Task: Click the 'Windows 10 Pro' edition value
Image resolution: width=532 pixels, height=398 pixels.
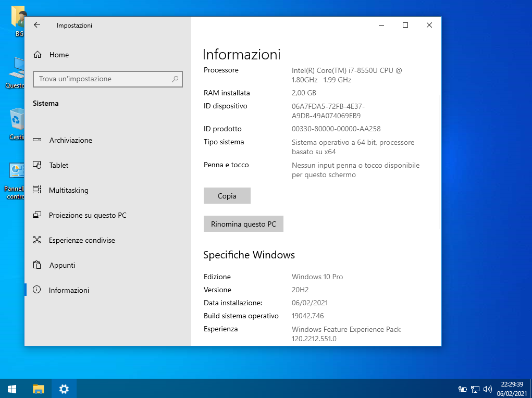Action: pos(317,277)
